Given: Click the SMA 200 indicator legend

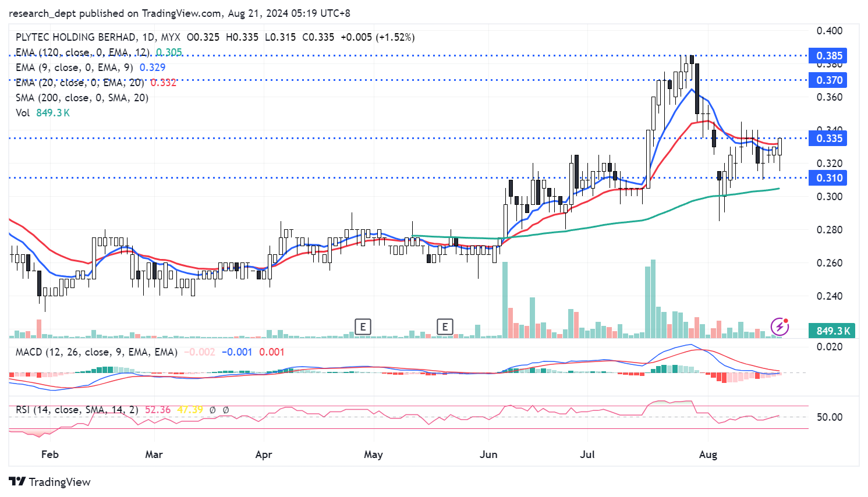Looking at the screenshot, I should click(82, 98).
